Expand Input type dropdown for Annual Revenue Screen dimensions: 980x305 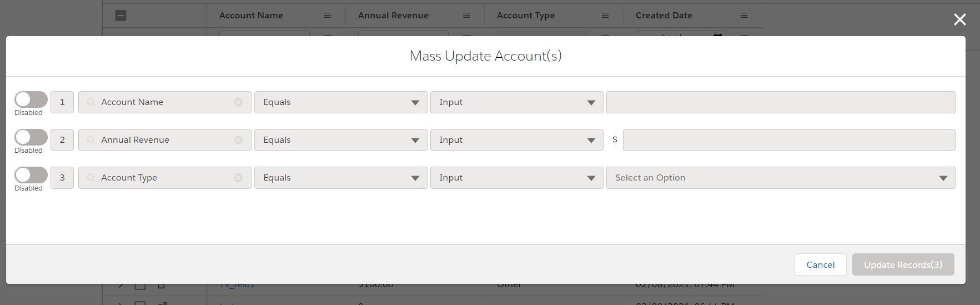tap(516, 140)
